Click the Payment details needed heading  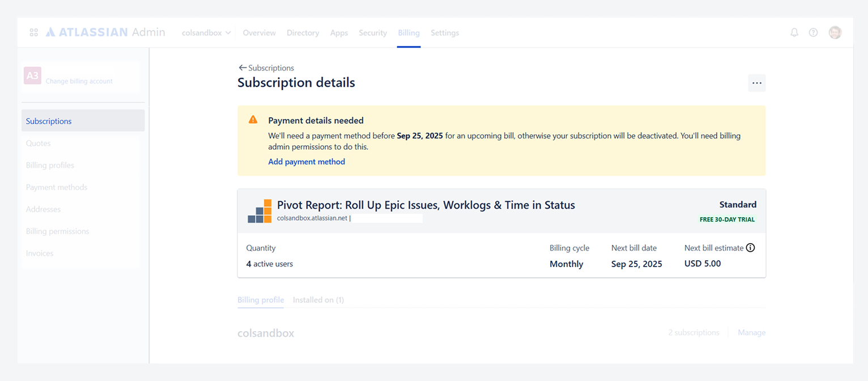click(316, 120)
